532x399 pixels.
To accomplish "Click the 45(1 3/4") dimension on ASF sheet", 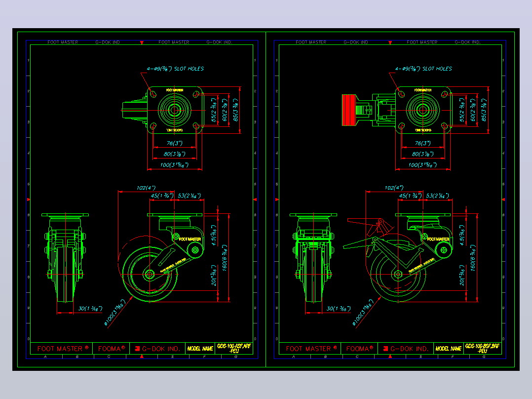I will 162,196.
